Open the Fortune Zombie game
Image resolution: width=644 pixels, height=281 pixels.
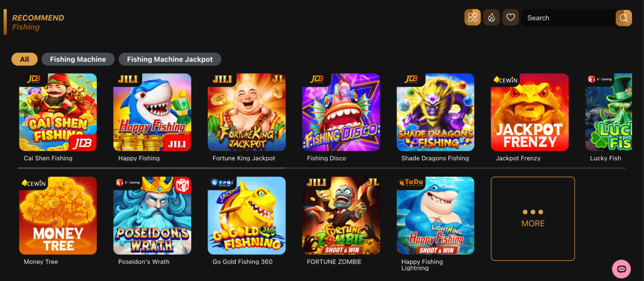pyautogui.click(x=341, y=216)
